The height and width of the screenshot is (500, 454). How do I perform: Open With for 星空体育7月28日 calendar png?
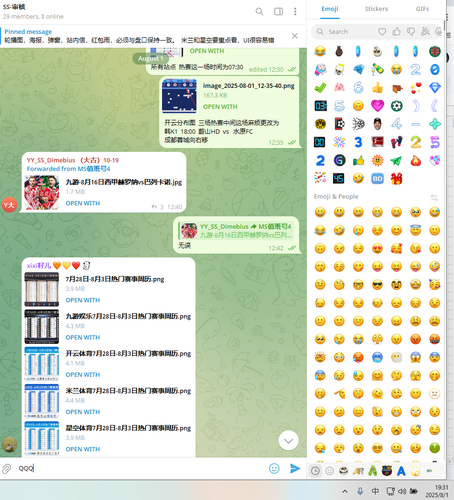(x=83, y=449)
